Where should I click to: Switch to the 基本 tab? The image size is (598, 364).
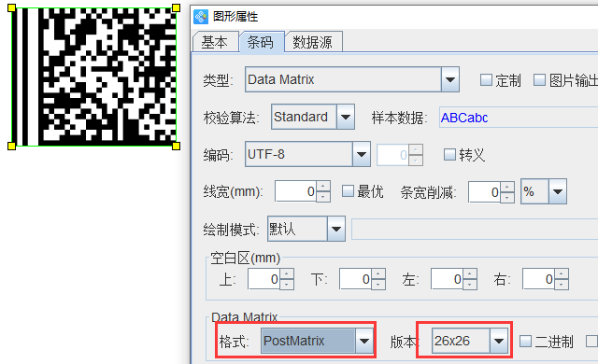215,42
